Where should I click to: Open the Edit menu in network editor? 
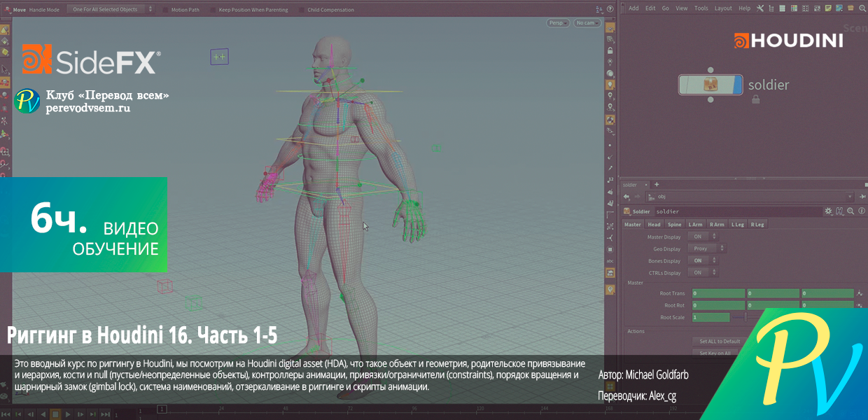pyautogui.click(x=650, y=8)
